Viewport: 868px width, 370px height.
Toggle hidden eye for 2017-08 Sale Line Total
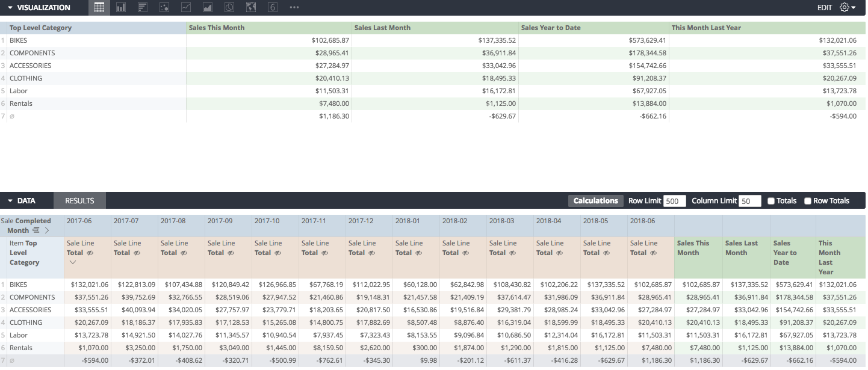tap(184, 253)
